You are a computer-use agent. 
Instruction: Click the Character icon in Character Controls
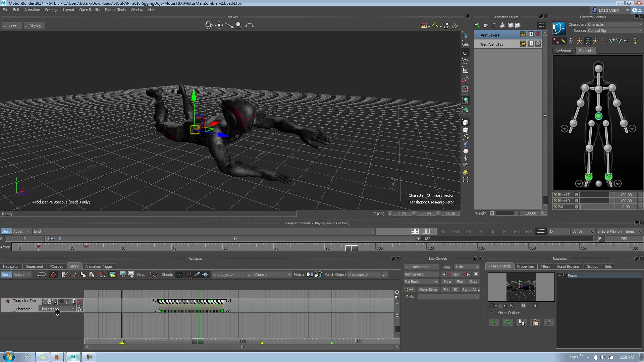click(559, 28)
